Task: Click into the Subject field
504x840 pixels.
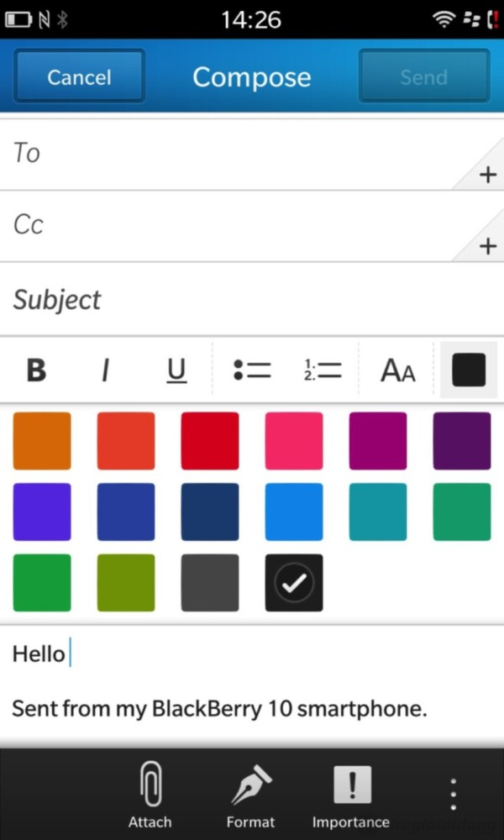Action: 252,299
